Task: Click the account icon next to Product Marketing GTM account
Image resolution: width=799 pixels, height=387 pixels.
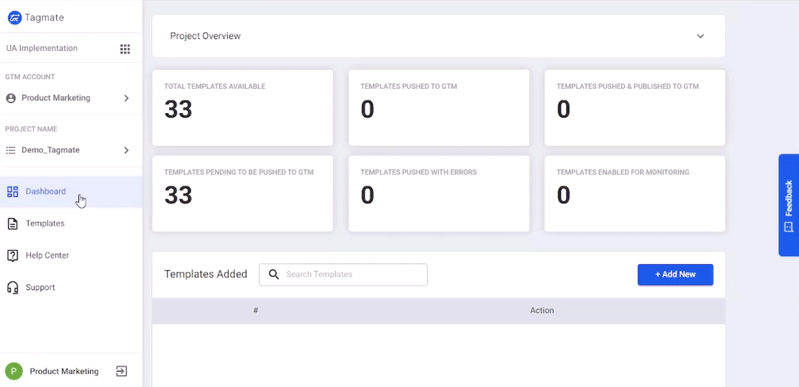Action: coord(11,98)
